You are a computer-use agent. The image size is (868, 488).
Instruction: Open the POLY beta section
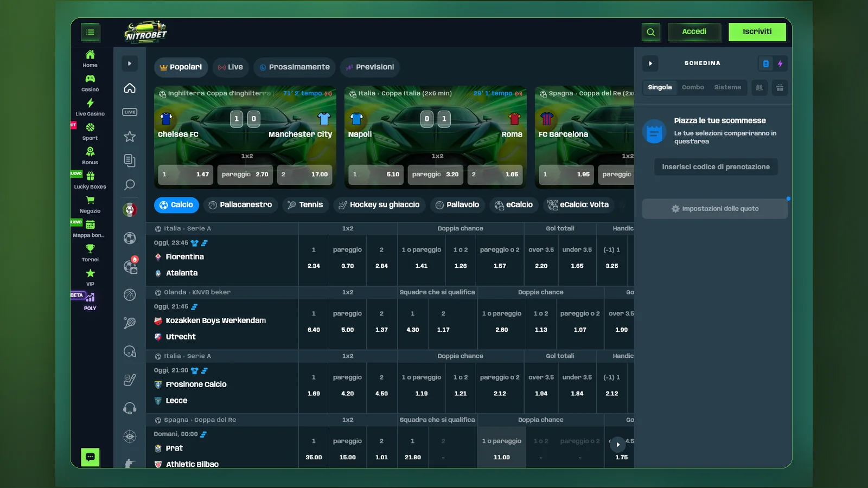tap(90, 302)
